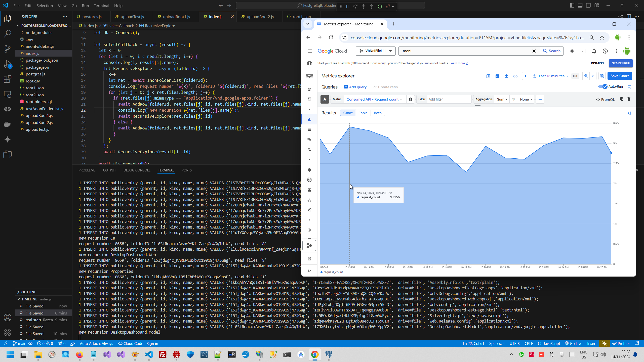644x362 pixels.
Task: Delete the query with trash icon
Action: coord(629,99)
